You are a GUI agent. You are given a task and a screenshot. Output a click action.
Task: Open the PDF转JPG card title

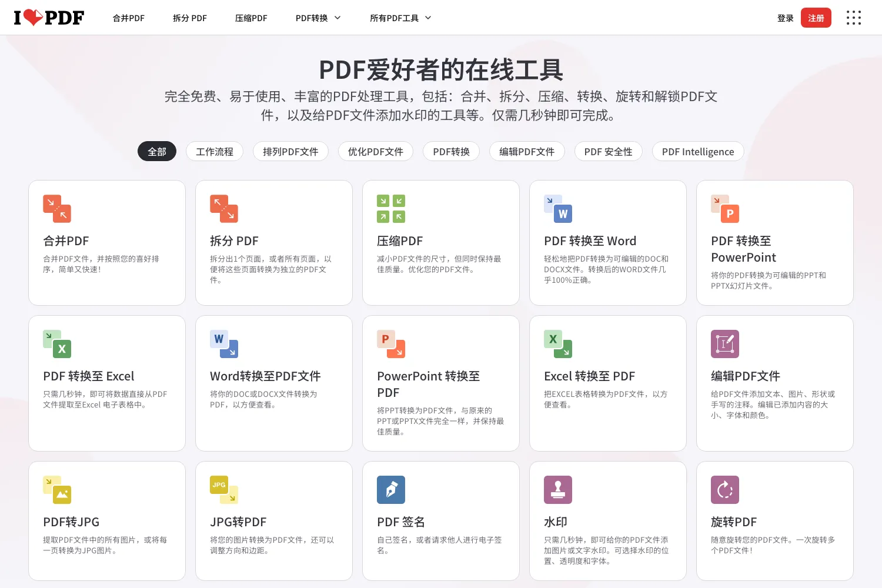71,522
